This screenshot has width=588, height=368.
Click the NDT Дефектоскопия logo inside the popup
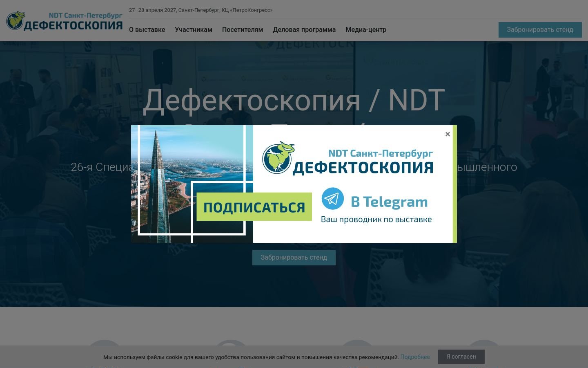347,159
